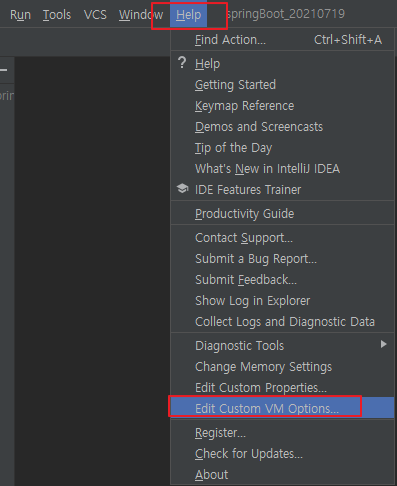Click the springBoot_20210719 project title
The height and width of the screenshot is (486, 397).
click(286, 14)
